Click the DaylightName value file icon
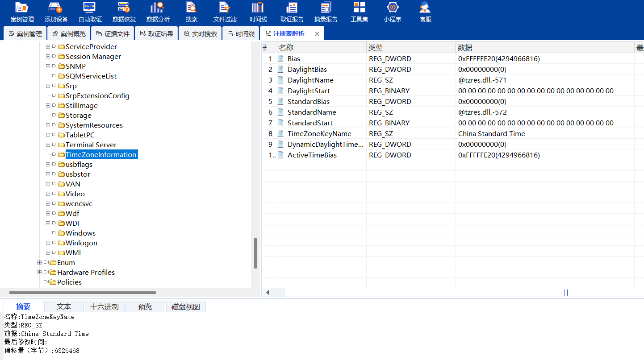 pyautogui.click(x=281, y=80)
